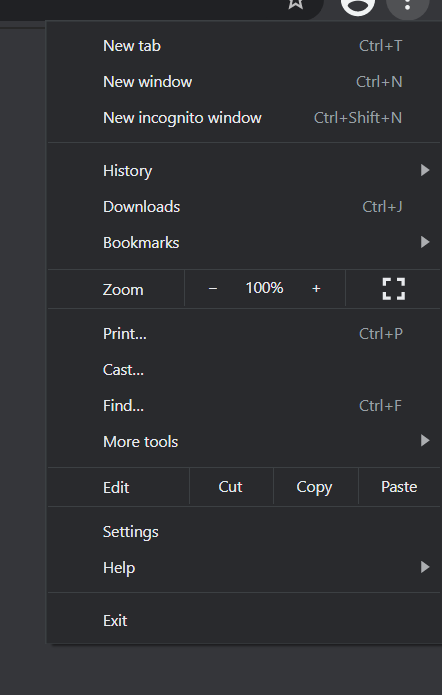The width and height of the screenshot is (442, 695).
Task: Click the bookmark star icon
Action: [296, 4]
